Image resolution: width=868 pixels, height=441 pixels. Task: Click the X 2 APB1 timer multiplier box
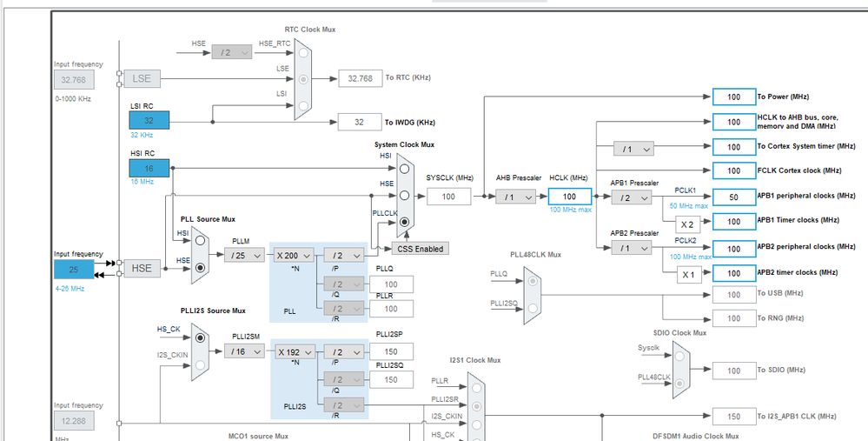click(687, 224)
